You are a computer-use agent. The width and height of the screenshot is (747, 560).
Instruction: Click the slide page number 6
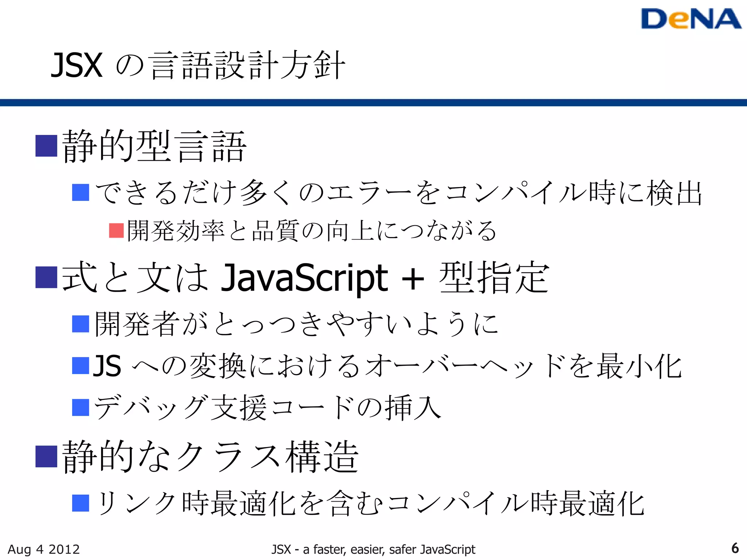[735, 548]
